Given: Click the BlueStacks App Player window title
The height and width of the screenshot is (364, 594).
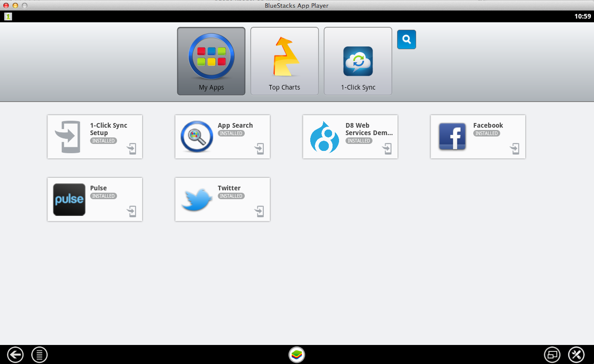Looking at the screenshot, I should tap(297, 6).
